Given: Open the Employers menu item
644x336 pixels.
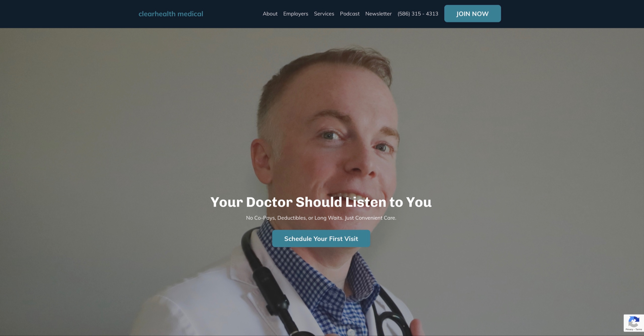Looking at the screenshot, I should (296, 14).
